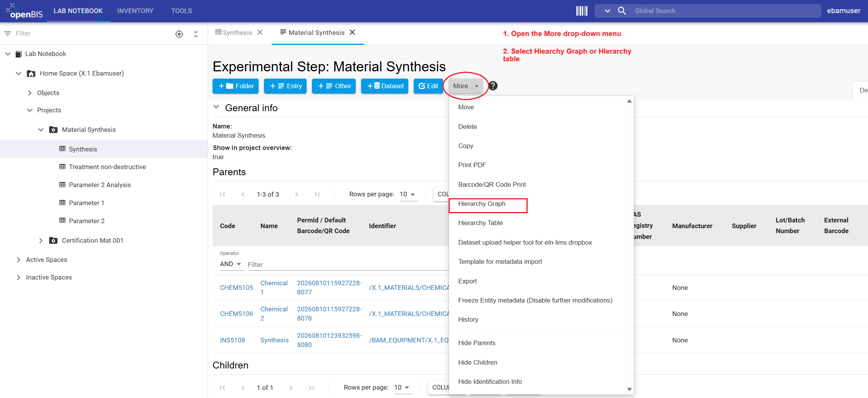Click the barcode scanner icon in header

click(582, 11)
